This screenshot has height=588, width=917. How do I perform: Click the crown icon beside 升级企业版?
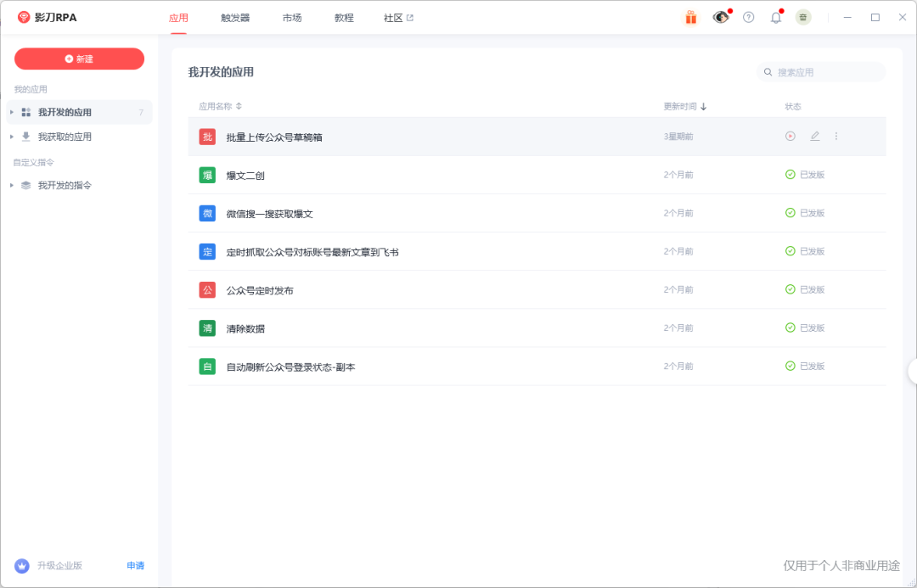coord(22,566)
